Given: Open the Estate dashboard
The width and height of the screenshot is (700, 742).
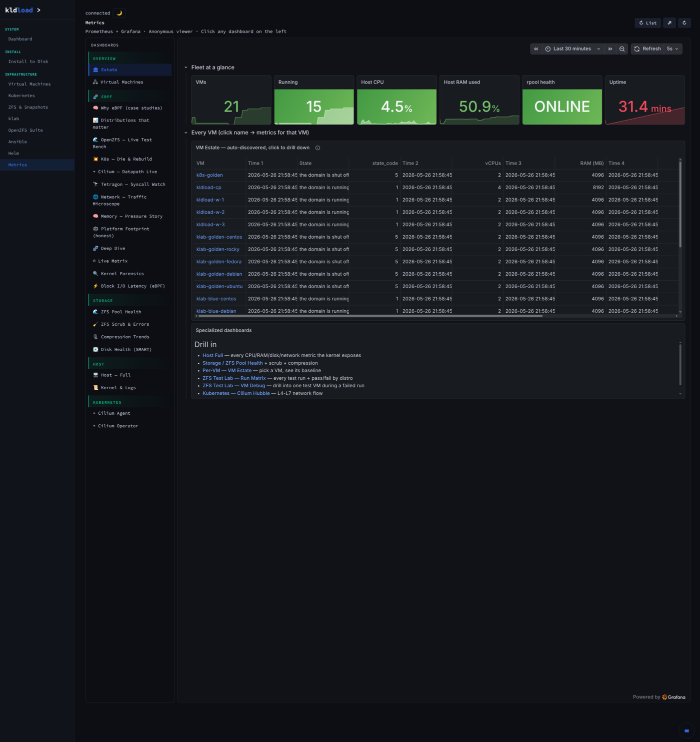Looking at the screenshot, I should point(130,70).
